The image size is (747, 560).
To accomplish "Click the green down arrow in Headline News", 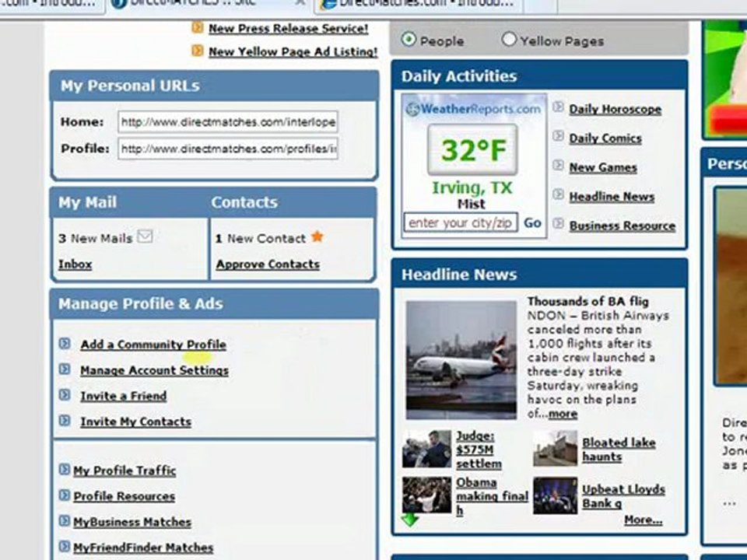I will coord(410,520).
